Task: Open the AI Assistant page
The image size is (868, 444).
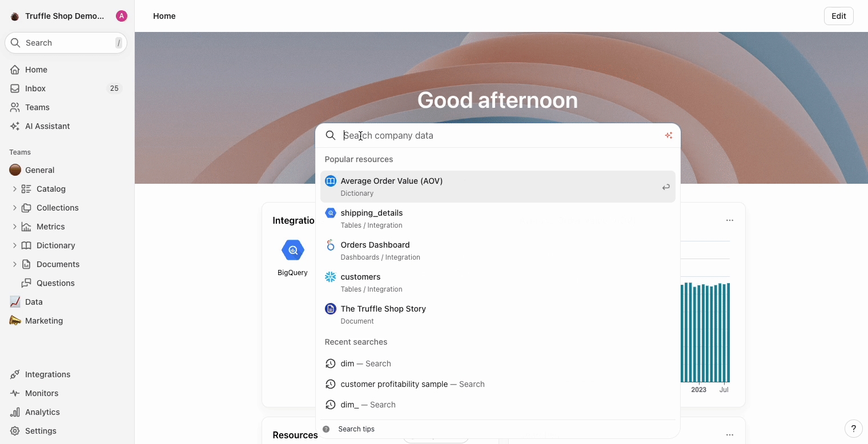Action: pyautogui.click(x=47, y=126)
